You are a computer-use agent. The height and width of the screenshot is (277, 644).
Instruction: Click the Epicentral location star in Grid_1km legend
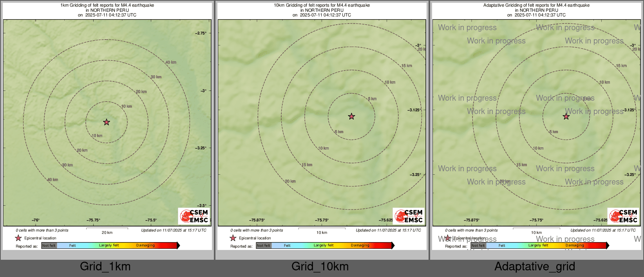pos(18,238)
